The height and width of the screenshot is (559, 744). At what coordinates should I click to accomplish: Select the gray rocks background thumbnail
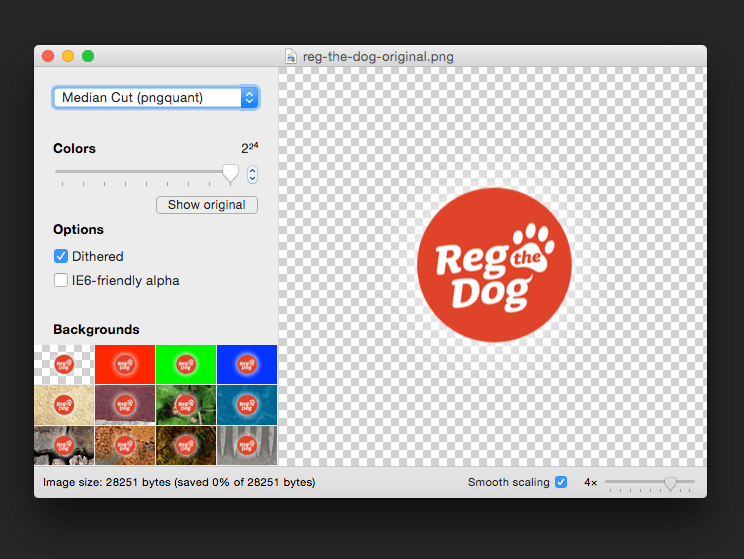pos(64,445)
